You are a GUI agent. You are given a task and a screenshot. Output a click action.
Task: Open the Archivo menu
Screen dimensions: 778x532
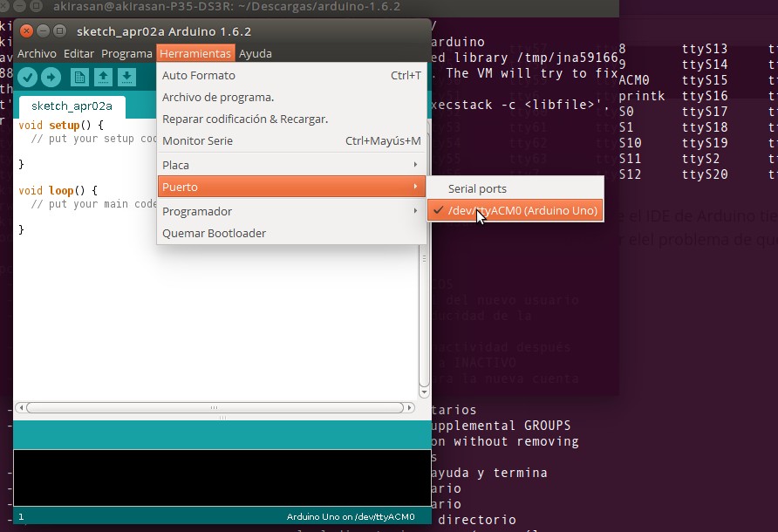[x=37, y=53]
